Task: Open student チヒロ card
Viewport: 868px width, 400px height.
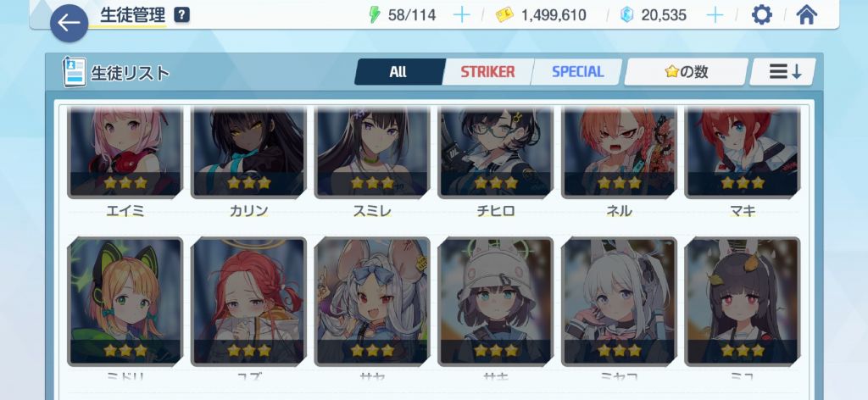Action: tap(495, 153)
